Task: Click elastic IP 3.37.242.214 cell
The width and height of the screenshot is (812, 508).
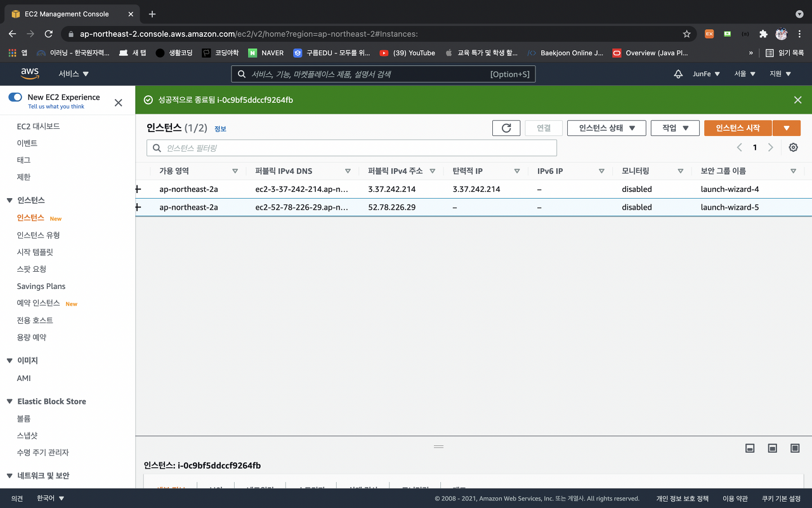Action: pyautogui.click(x=476, y=189)
